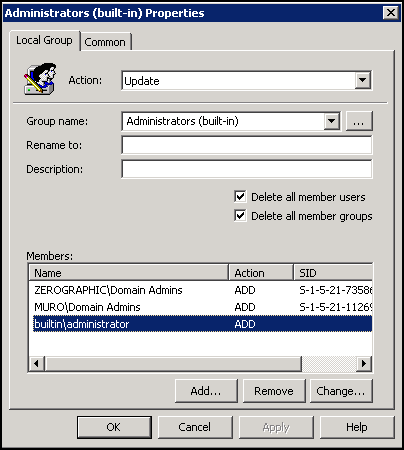Click the scroll left arrow in members list

tap(37, 363)
